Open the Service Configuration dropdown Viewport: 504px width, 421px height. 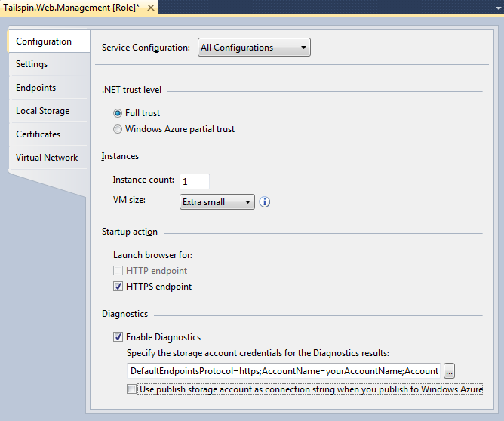tap(254, 48)
